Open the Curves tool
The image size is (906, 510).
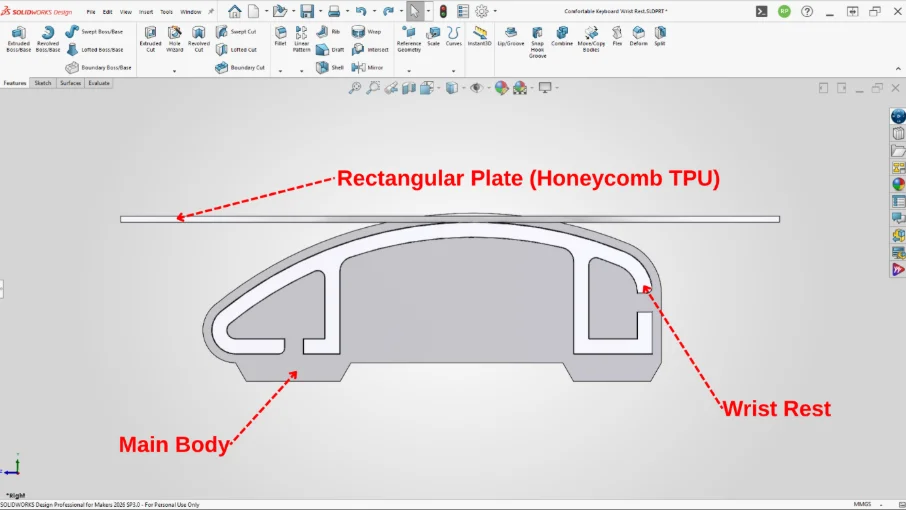tap(454, 36)
